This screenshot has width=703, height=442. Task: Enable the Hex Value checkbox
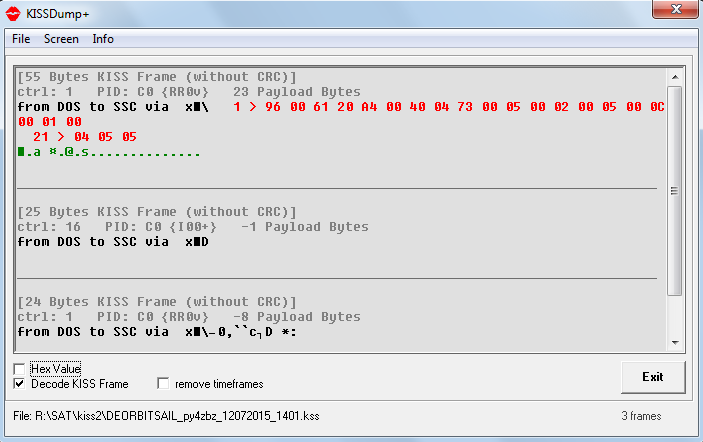[19, 369]
